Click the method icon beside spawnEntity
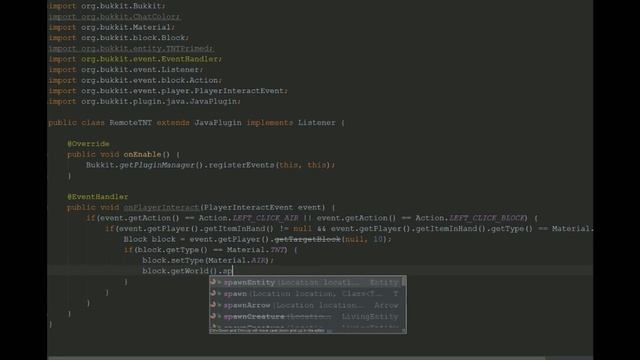640x360 pixels. (213, 282)
